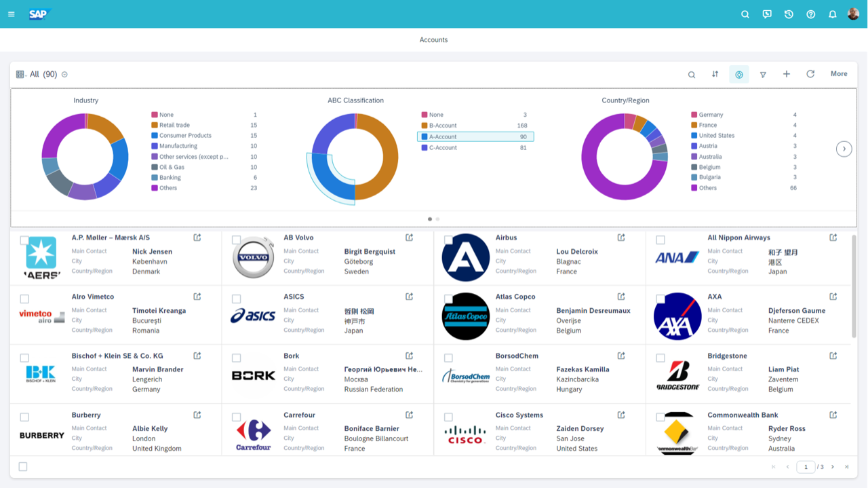Switch to second chart page dot
The width and height of the screenshot is (868, 488).
pyautogui.click(x=437, y=219)
